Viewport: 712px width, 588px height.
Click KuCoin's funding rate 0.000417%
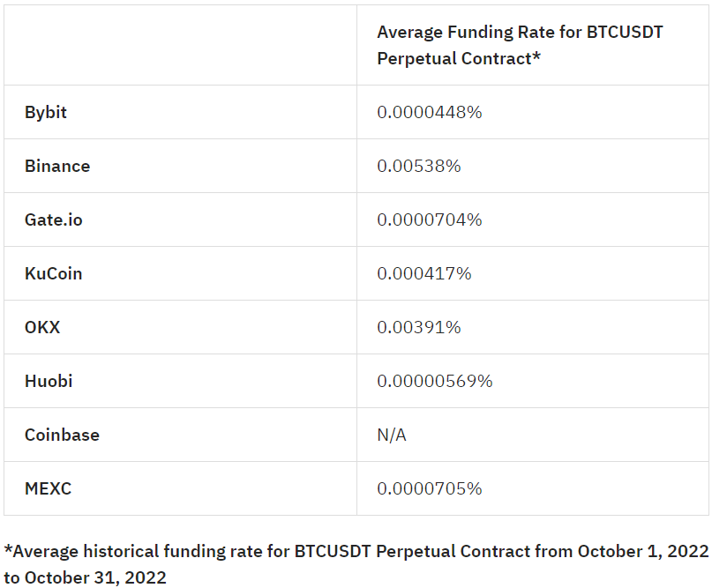(423, 273)
